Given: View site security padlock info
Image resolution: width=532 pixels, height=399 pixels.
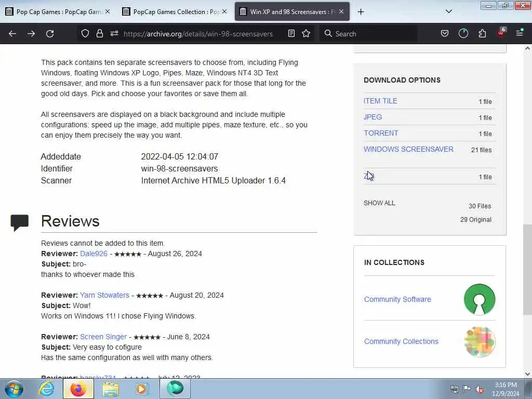Looking at the screenshot, I should pos(99,33).
